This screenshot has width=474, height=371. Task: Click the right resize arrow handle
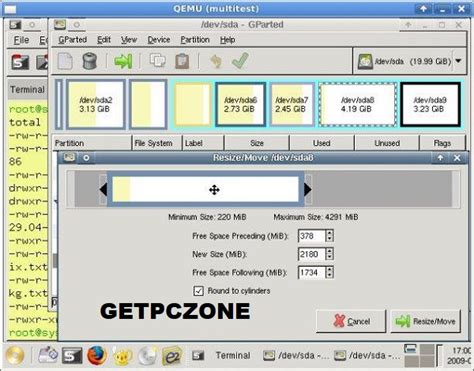point(308,189)
